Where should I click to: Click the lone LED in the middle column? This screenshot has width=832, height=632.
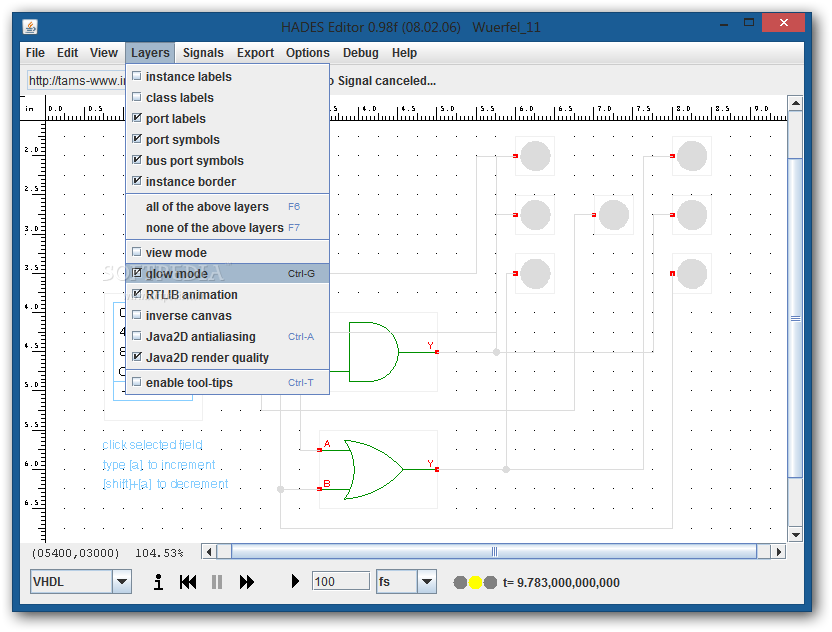coord(614,215)
